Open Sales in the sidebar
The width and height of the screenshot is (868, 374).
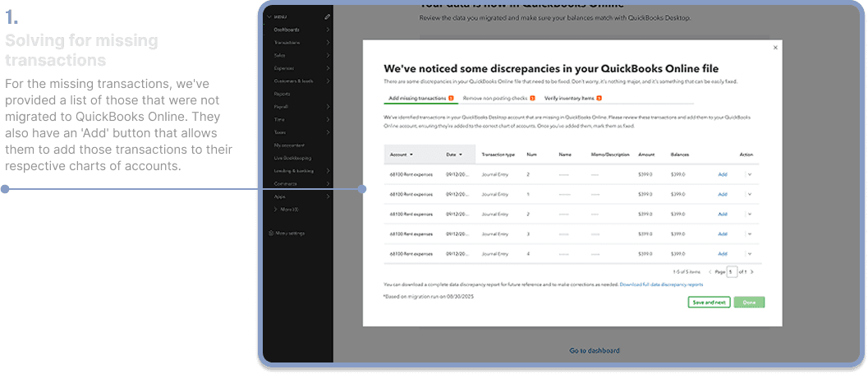(x=279, y=55)
